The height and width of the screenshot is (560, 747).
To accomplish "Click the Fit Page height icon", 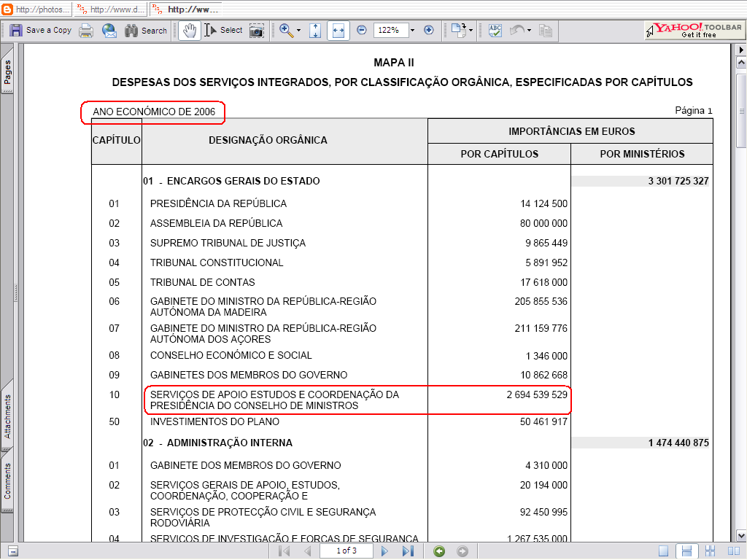I will pos(315,31).
